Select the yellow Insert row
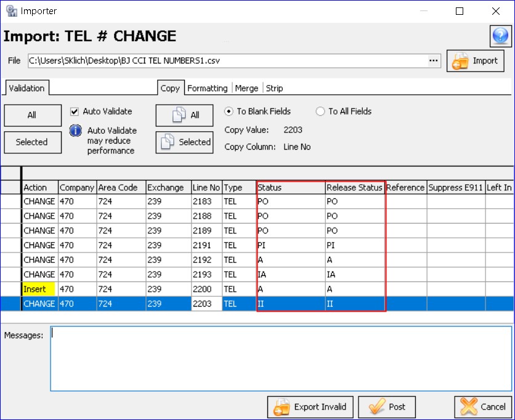Viewport: 515px width, 420px height. click(39, 289)
